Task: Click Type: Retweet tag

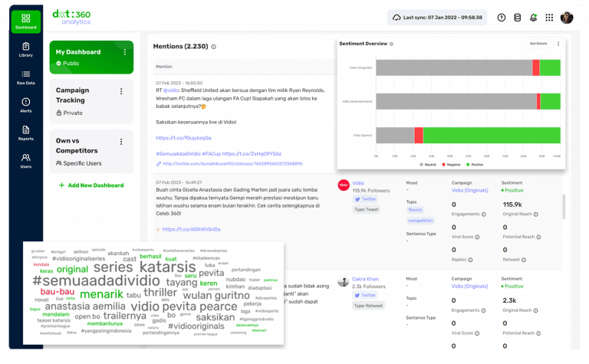Action: [368, 306]
